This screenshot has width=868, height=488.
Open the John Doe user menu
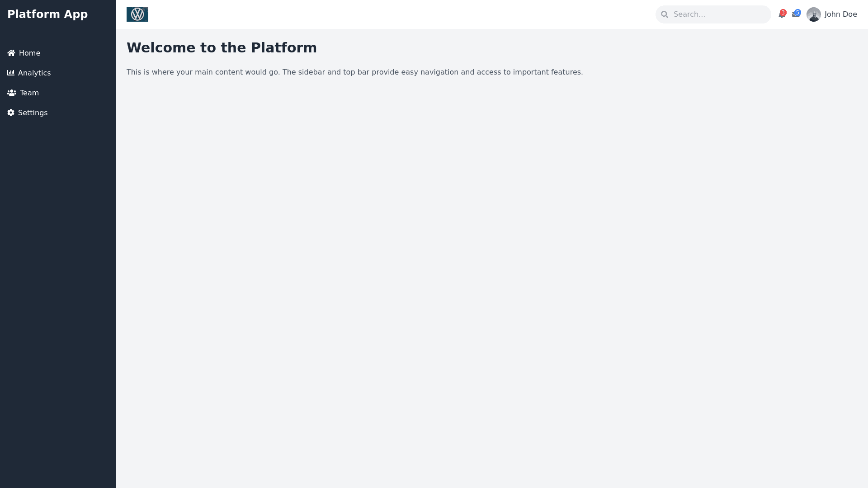(x=840, y=14)
